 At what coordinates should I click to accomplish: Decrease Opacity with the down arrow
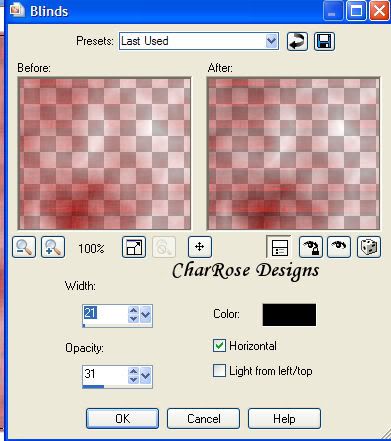[133, 379]
